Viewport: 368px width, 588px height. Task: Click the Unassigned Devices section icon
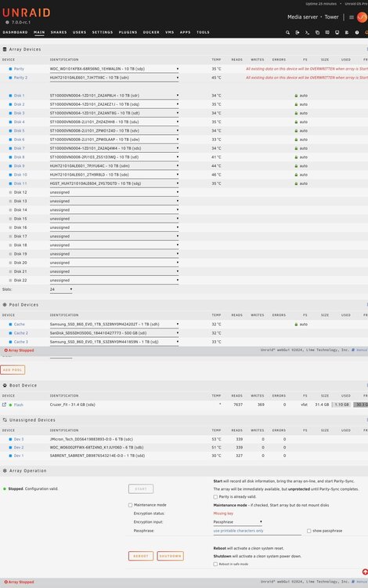pos(5,420)
